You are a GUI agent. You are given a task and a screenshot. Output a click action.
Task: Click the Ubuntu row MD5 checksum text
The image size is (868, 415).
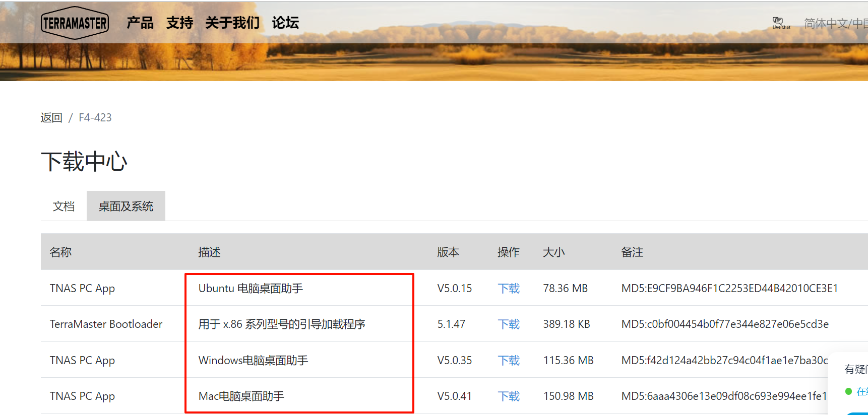(729, 289)
